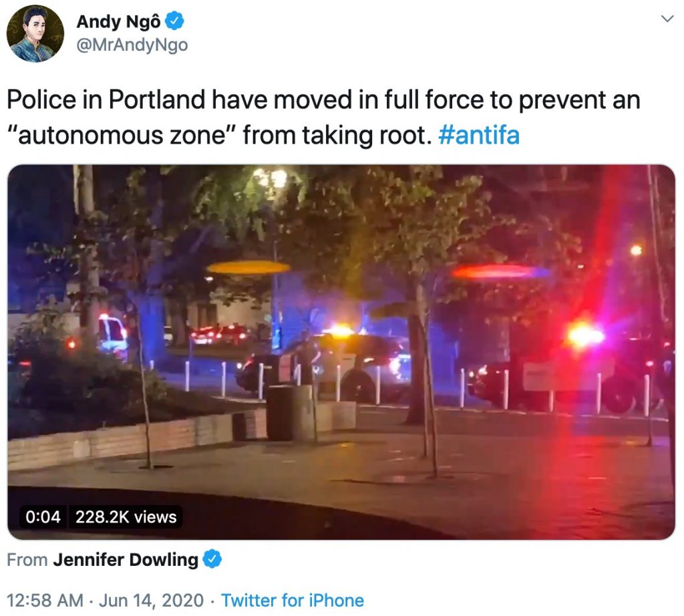
Task: Click the street lamp at top of video
Action: [x=271, y=178]
